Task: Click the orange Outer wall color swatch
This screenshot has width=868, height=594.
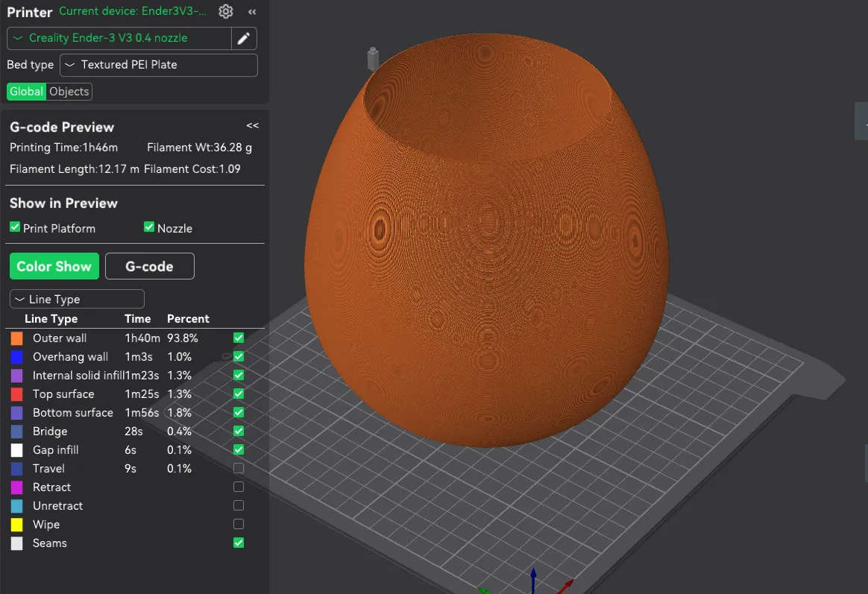Action: click(17, 338)
